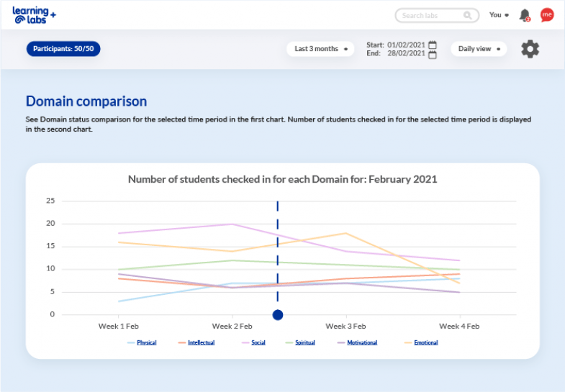565x392 pixels.
Task: Open the notifications bell
Action: pos(525,15)
